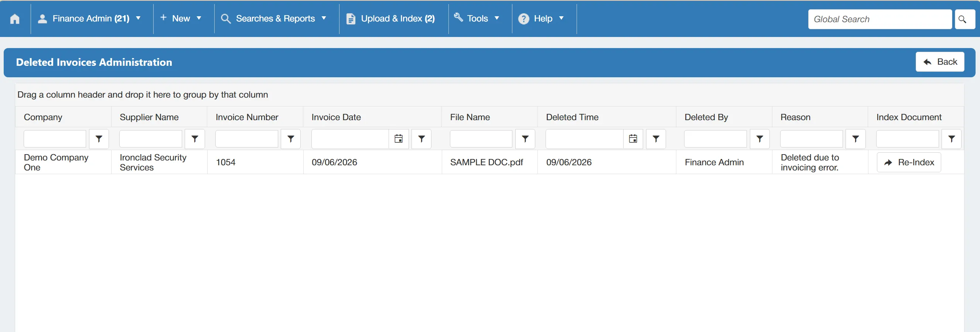
Task: Expand the Finance Admin (21) menu
Action: click(x=90, y=18)
